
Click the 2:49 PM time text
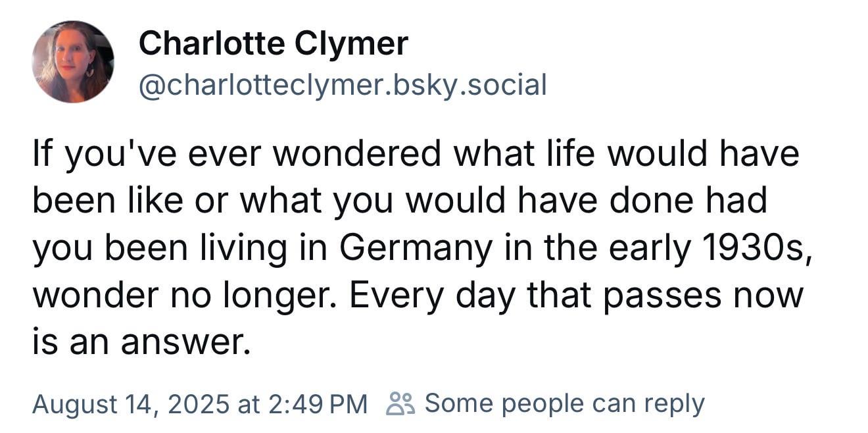tap(318, 403)
